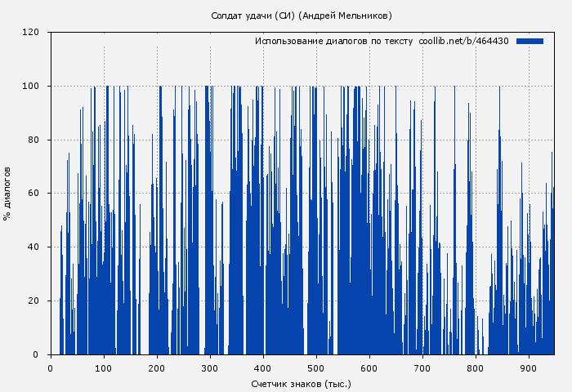Image resolution: width=572 pixels, height=392 pixels.
Task: Click the 600 tick on the x-axis
Action: click(369, 367)
